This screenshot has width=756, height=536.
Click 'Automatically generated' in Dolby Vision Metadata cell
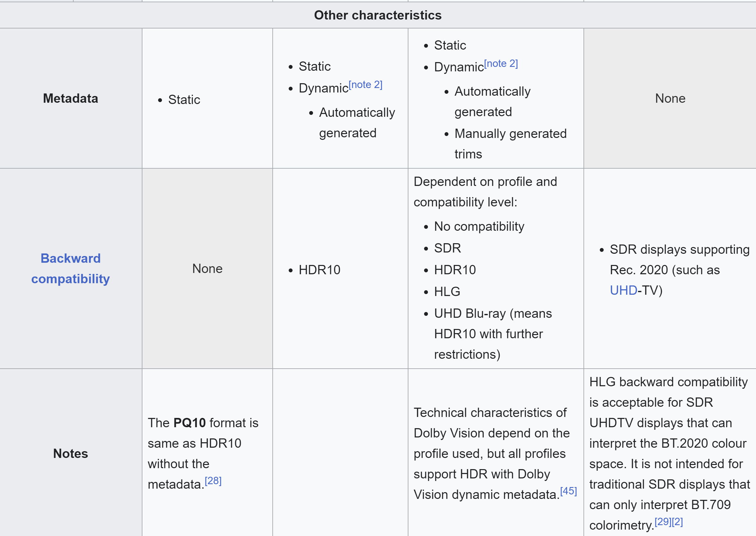492,102
